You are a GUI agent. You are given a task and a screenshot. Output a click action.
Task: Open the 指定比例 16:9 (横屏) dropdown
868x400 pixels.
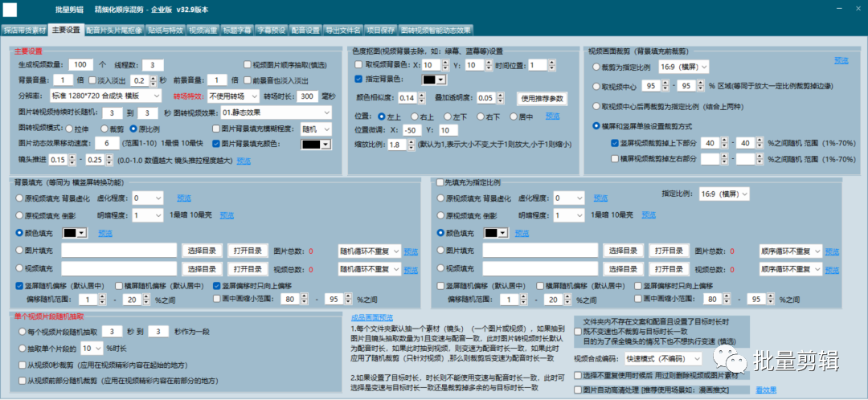point(724,194)
